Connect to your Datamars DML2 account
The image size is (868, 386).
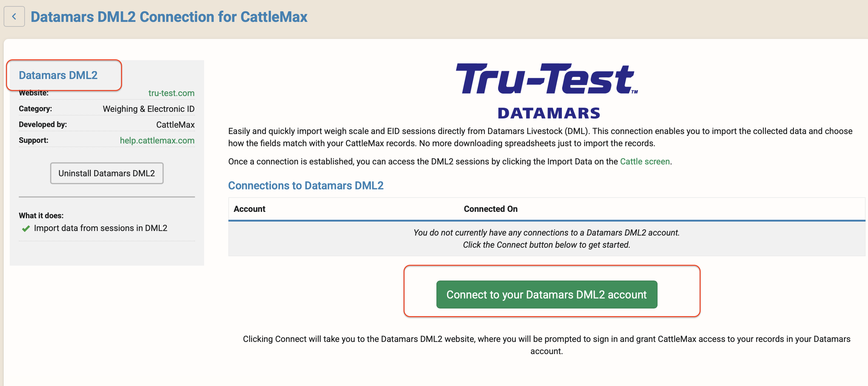click(x=546, y=294)
